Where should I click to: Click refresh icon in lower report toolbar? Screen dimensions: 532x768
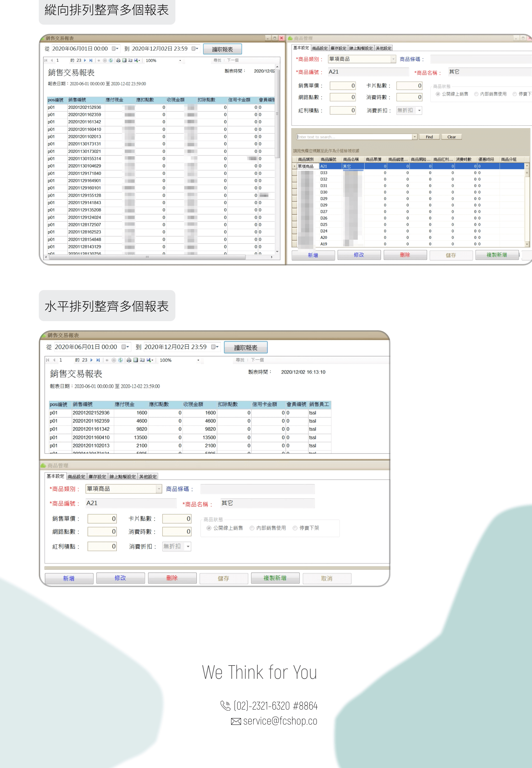120,360
